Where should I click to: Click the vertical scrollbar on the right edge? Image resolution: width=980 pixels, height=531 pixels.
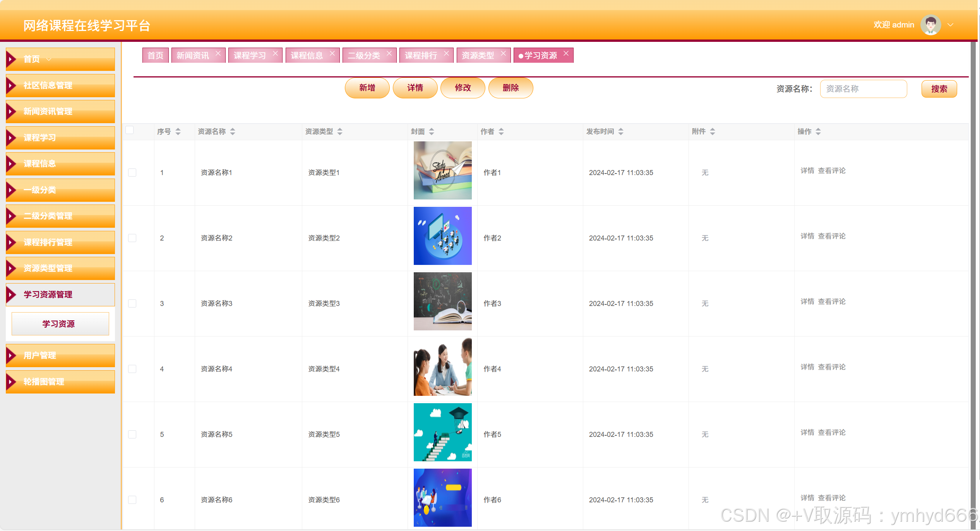tap(973, 271)
